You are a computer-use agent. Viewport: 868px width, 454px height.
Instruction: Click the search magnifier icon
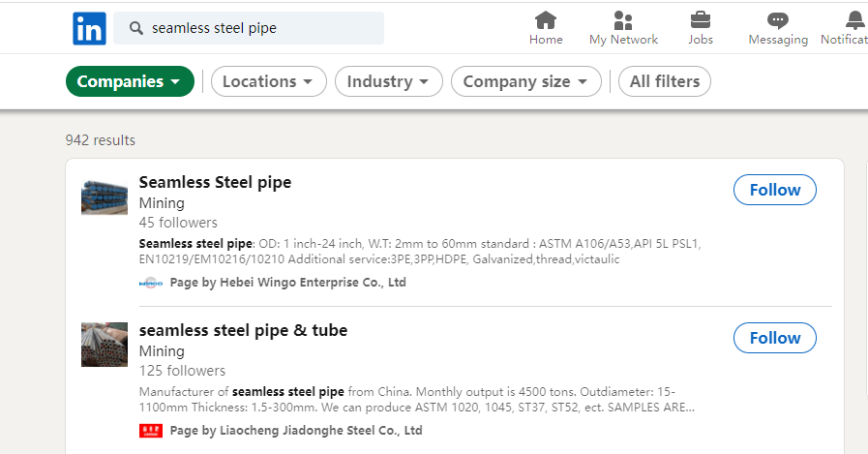pos(135,28)
